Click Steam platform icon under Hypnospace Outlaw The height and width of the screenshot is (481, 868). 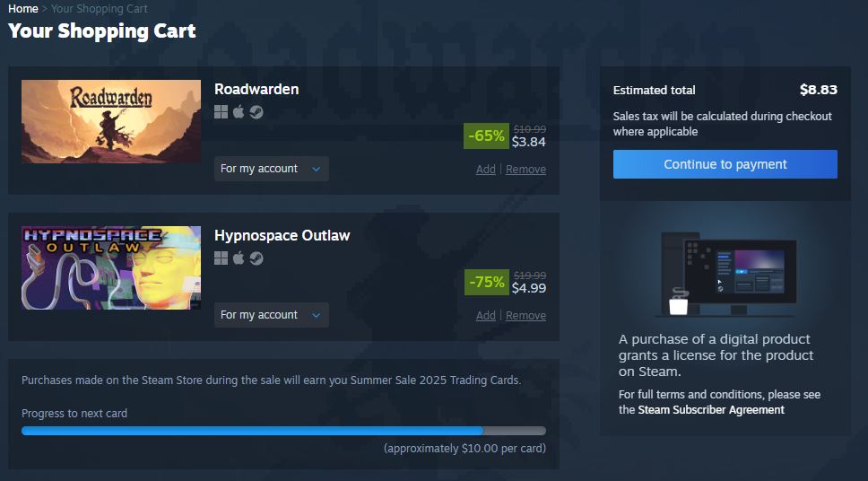pyautogui.click(x=256, y=258)
